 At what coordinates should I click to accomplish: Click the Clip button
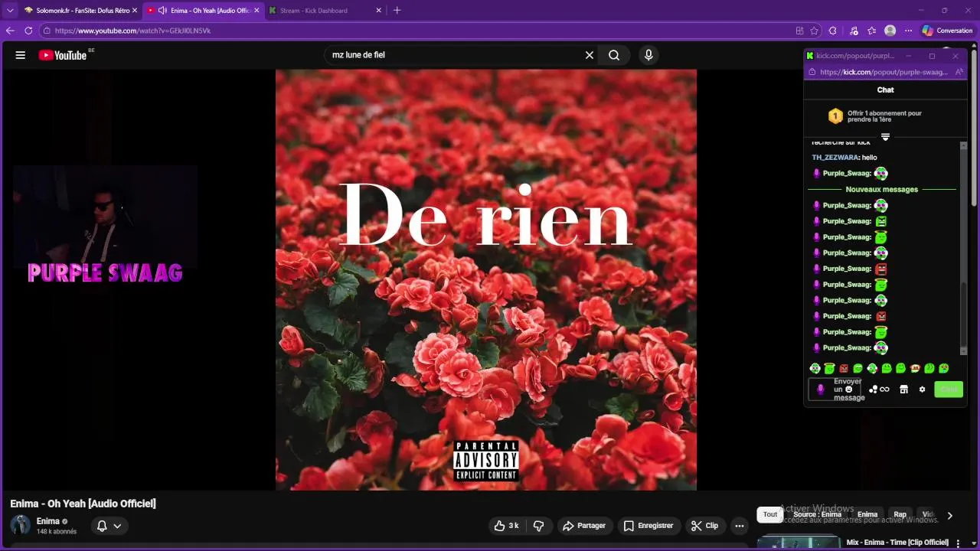pyautogui.click(x=704, y=526)
